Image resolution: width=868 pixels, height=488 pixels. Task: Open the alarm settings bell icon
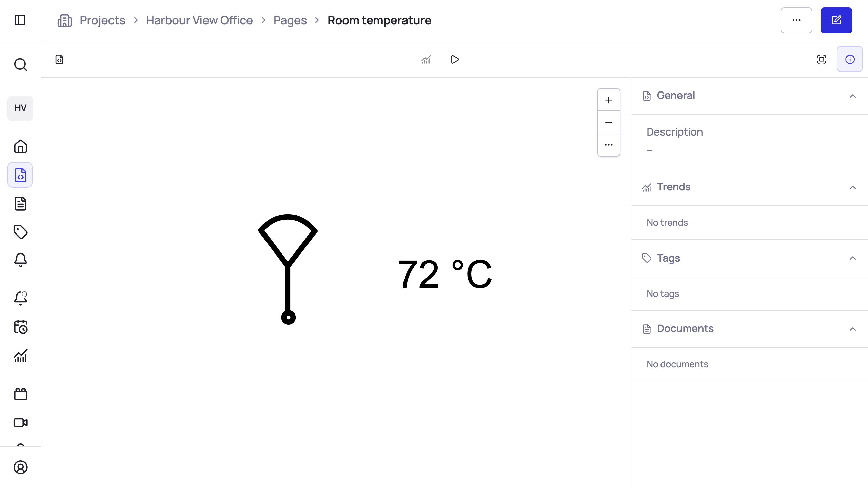click(20, 298)
